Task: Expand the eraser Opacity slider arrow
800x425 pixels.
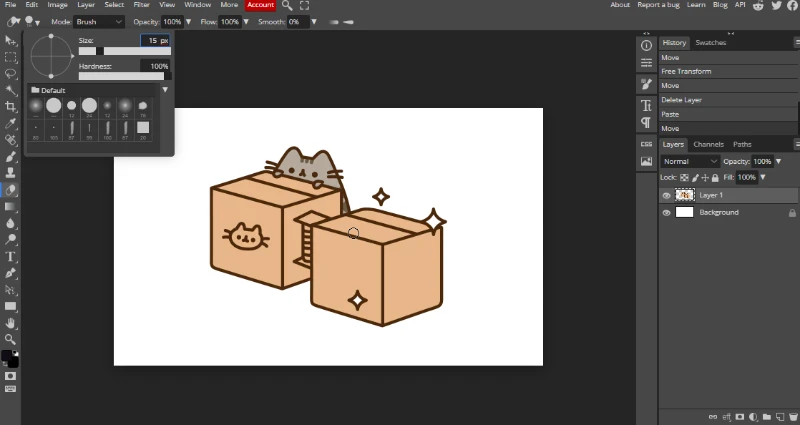Action: point(188,22)
